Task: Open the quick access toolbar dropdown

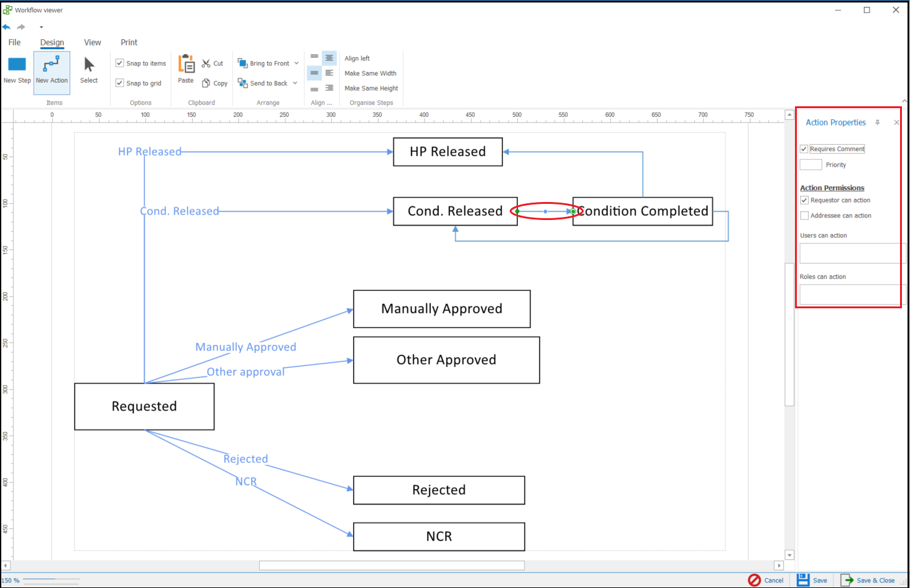Action: 42,27
